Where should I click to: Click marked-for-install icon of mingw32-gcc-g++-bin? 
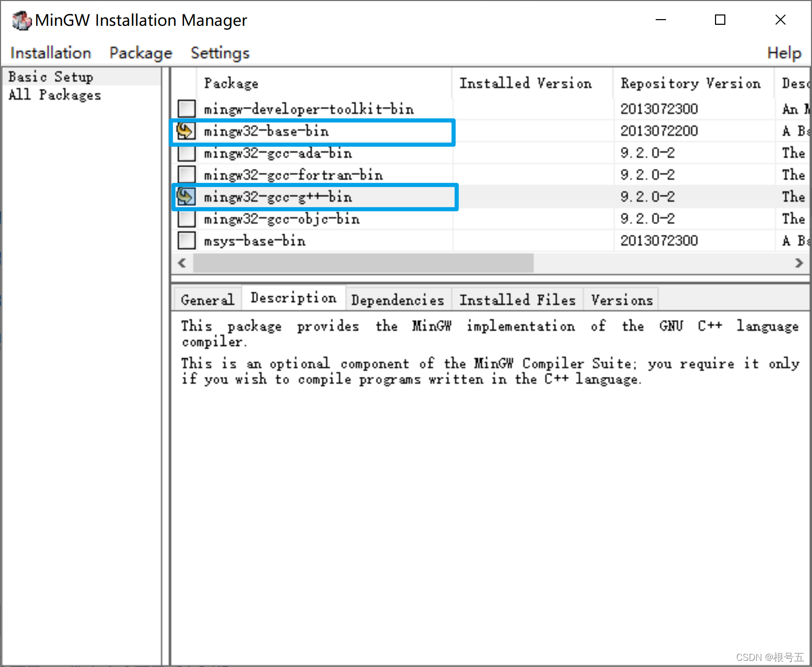tap(186, 196)
